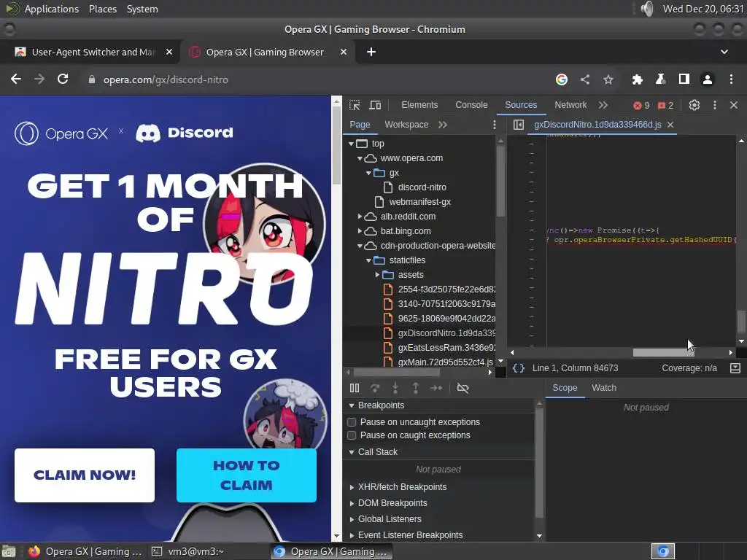Enable Pause on caught exceptions
Screen dimensions: 747x560
(x=352, y=435)
